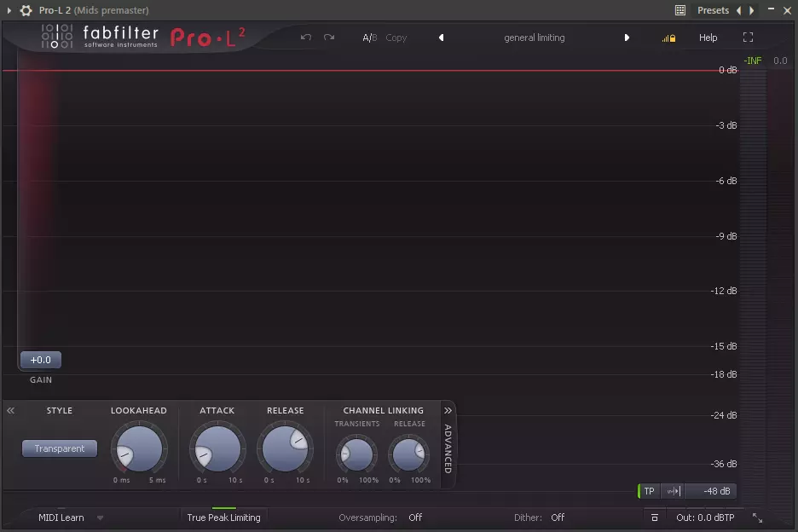This screenshot has width=798, height=532.
Task: Click the '-3 dB' scale label
Action: click(726, 125)
